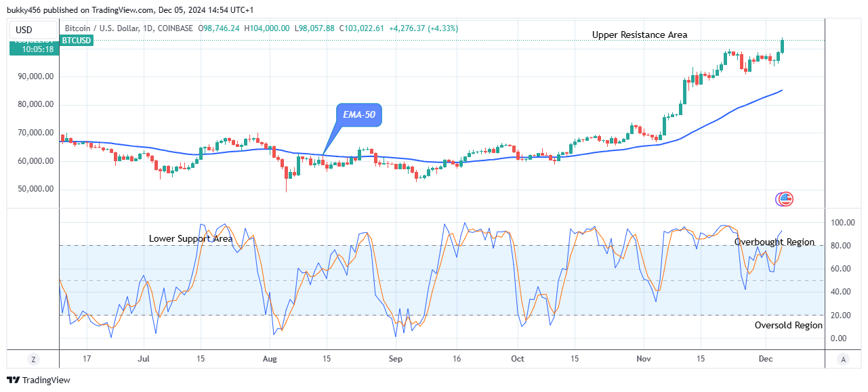
Task: Select the Overbought Region label
Action: [x=774, y=242]
